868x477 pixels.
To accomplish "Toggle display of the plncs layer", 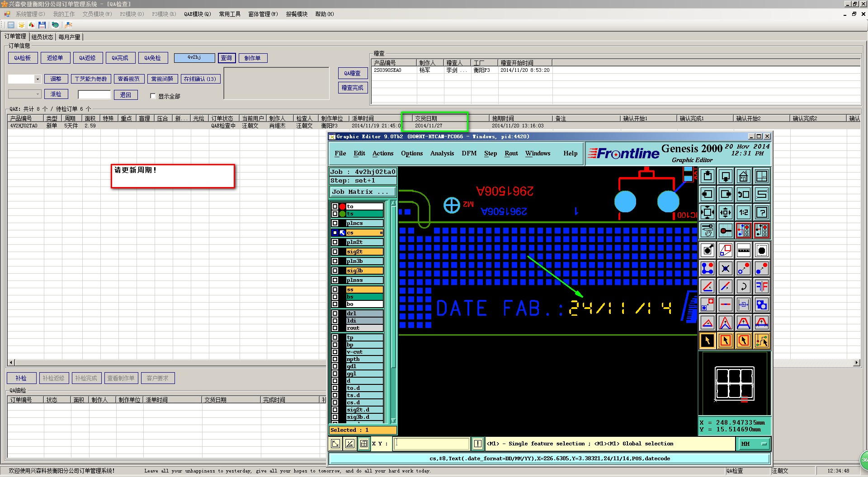I will pos(335,223).
